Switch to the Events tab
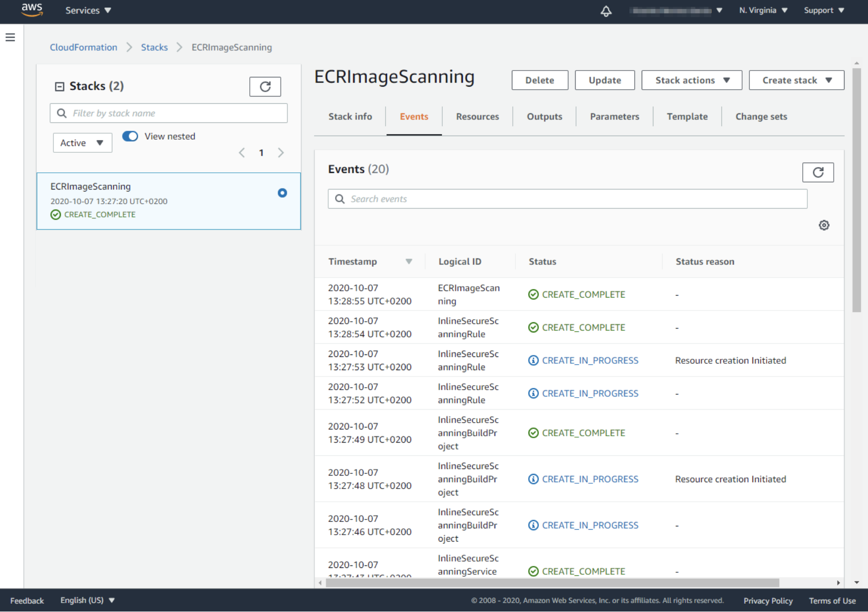The height and width of the screenshot is (612, 868). coord(414,117)
